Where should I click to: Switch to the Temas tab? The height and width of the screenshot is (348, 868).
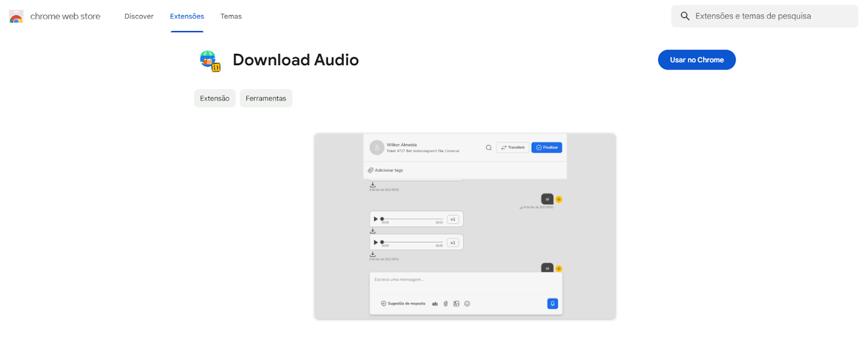231,16
